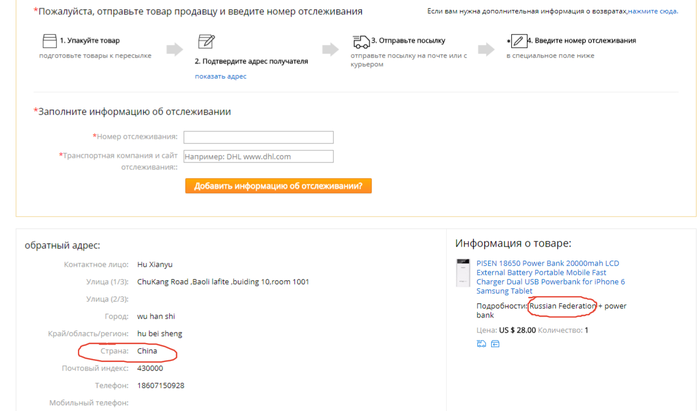Click the arrow between steps 2 and 3
This screenshot has width=700, height=411.
(330, 49)
